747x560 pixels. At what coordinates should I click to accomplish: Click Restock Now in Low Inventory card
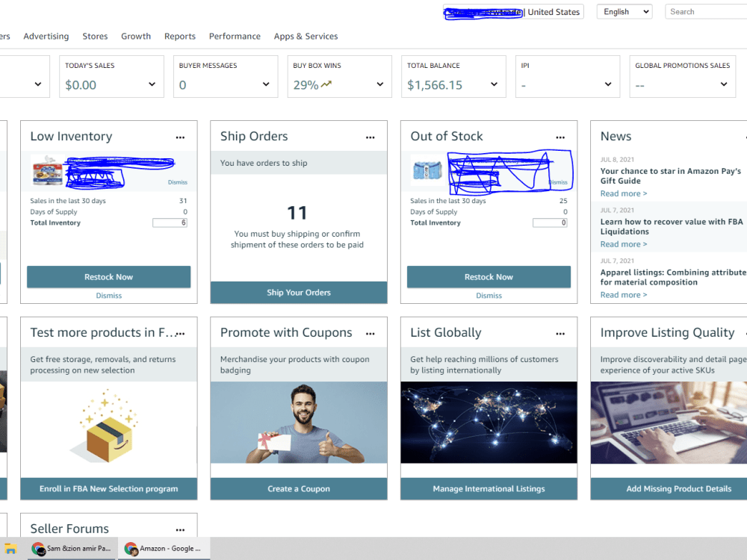pos(108,277)
